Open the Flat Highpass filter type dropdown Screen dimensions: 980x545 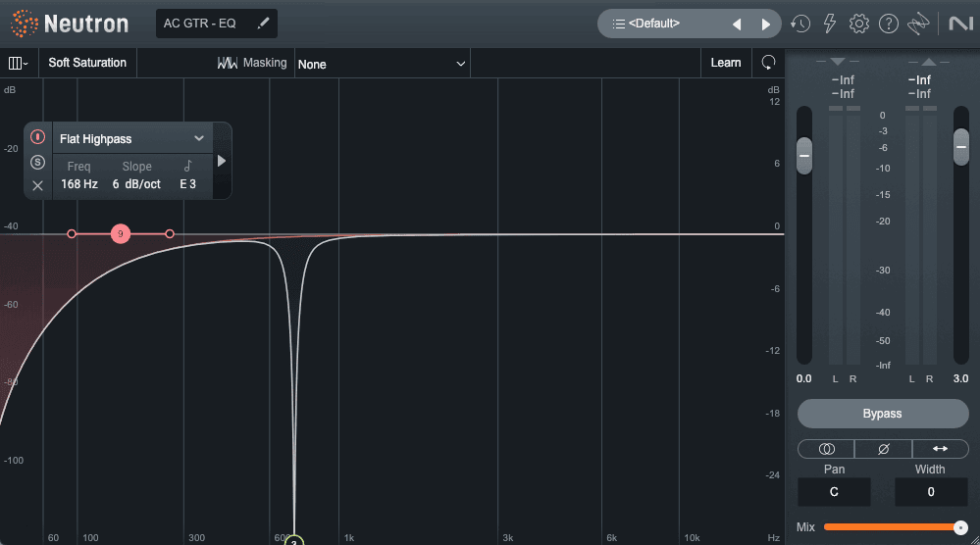pos(132,138)
